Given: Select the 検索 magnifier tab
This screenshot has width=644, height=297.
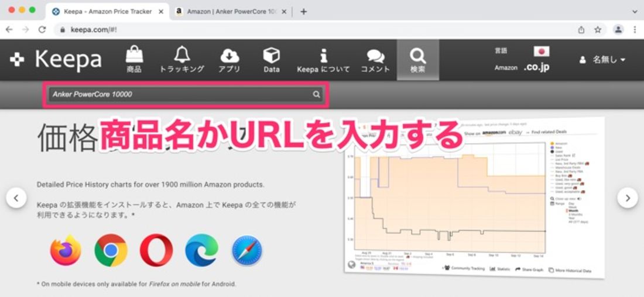Looking at the screenshot, I should [x=417, y=60].
